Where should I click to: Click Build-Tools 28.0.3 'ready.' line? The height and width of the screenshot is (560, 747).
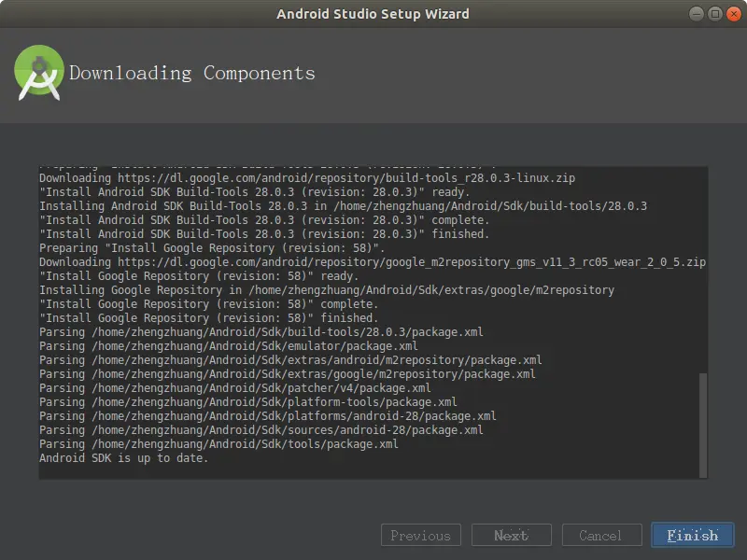(x=254, y=192)
